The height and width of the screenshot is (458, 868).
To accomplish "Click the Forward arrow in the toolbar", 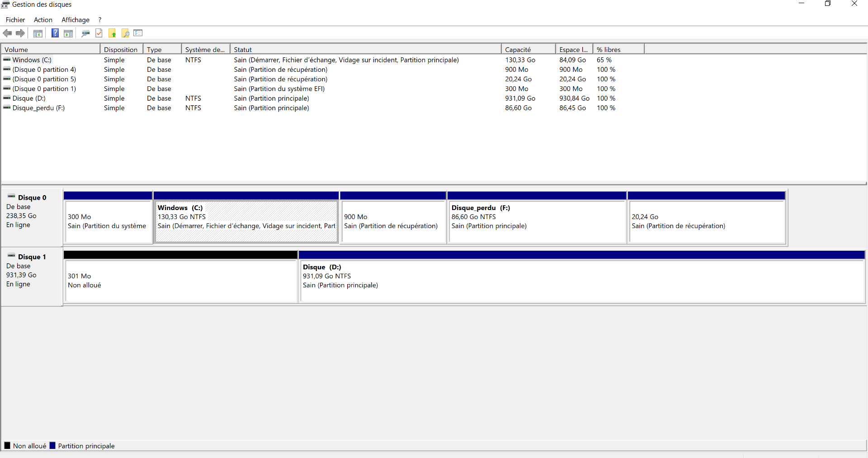I will click(x=20, y=33).
